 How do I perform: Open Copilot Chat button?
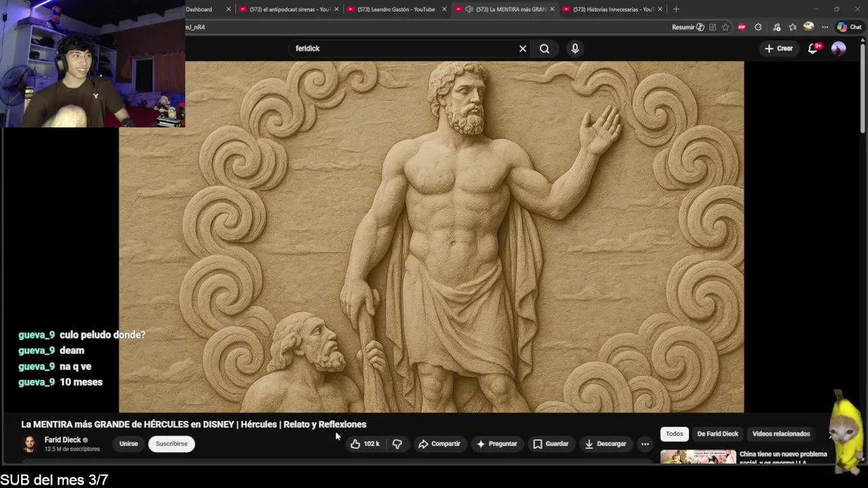click(x=849, y=27)
